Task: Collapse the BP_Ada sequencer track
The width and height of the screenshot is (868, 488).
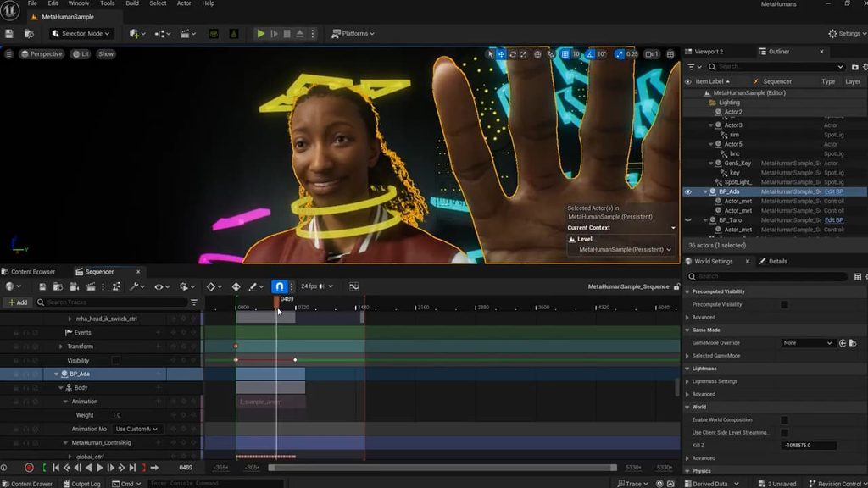Action: coord(57,374)
